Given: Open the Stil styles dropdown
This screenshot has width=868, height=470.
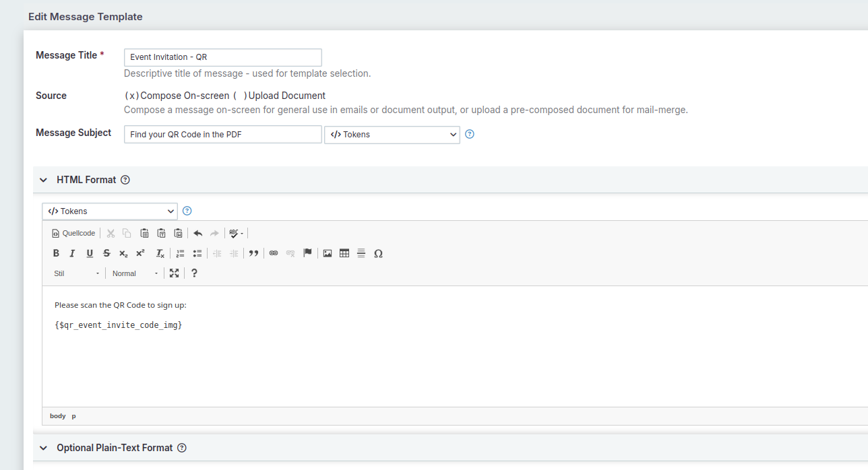Looking at the screenshot, I should [77, 273].
